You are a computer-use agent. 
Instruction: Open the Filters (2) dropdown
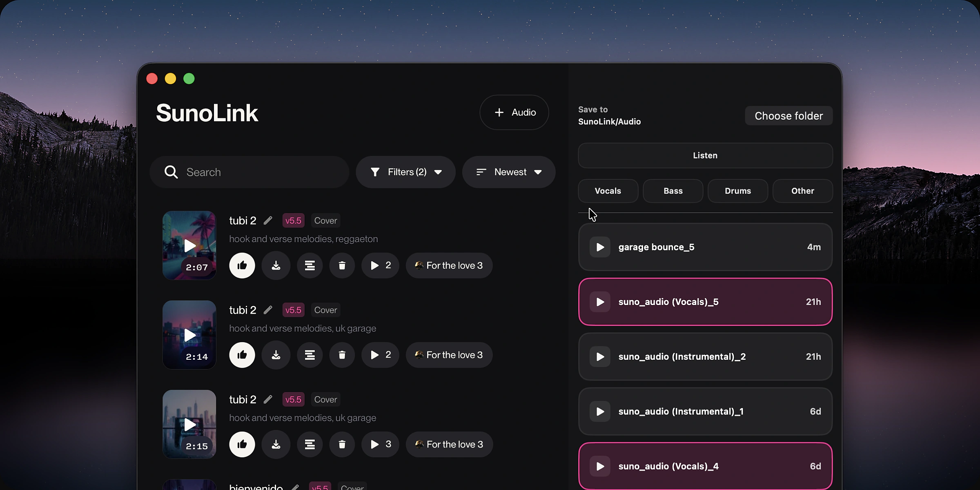pyautogui.click(x=406, y=172)
